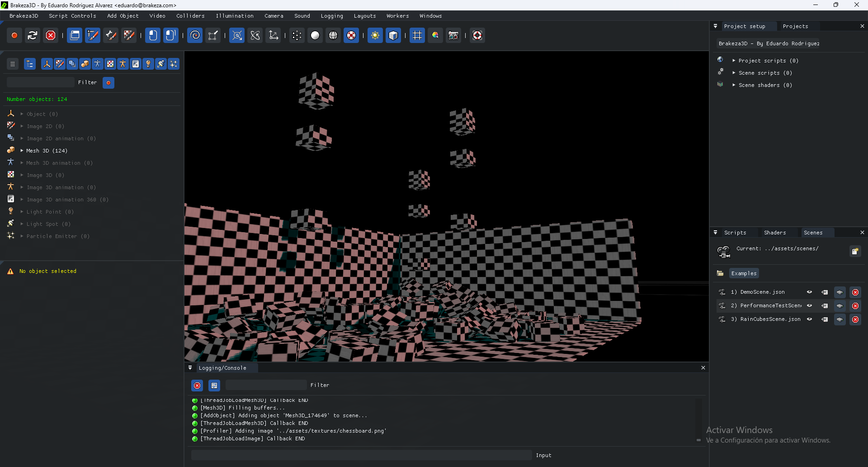The width and height of the screenshot is (868, 467).
Task: Switch to the Shaders tab
Action: [x=774, y=233]
